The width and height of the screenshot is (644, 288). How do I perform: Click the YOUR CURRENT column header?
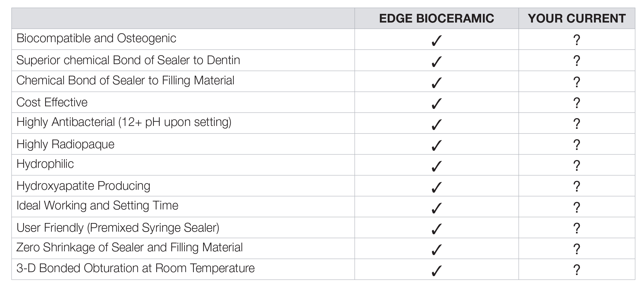click(x=577, y=18)
